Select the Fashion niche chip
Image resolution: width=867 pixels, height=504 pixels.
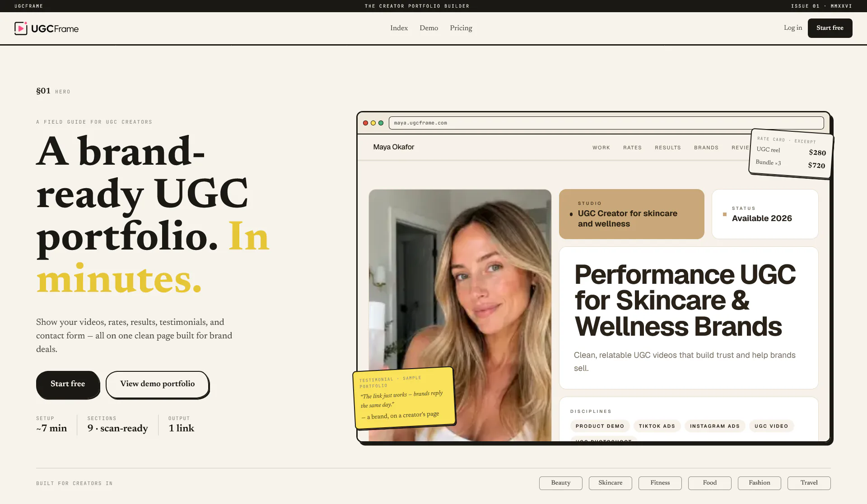pos(760,483)
